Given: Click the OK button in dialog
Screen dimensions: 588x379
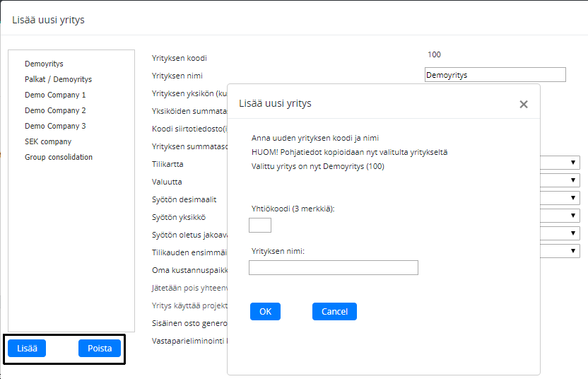Looking at the screenshot, I should point(265,312).
